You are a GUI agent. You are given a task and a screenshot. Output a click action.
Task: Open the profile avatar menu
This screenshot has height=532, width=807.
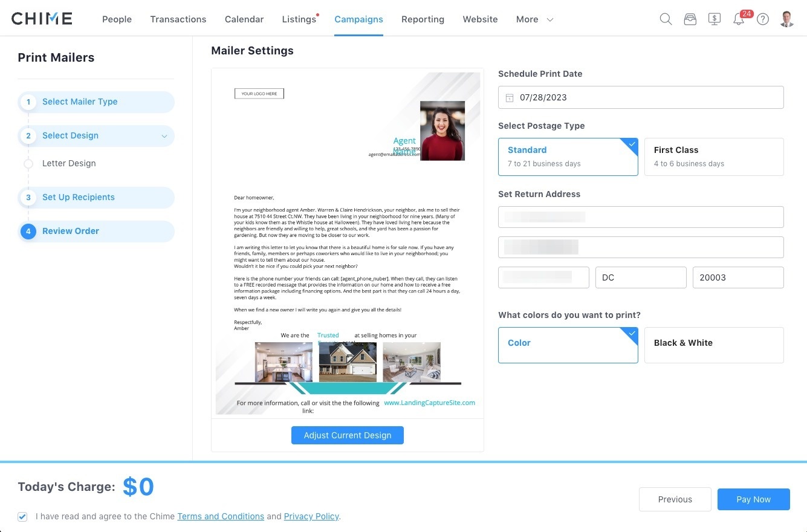pyautogui.click(x=786, y=19)
